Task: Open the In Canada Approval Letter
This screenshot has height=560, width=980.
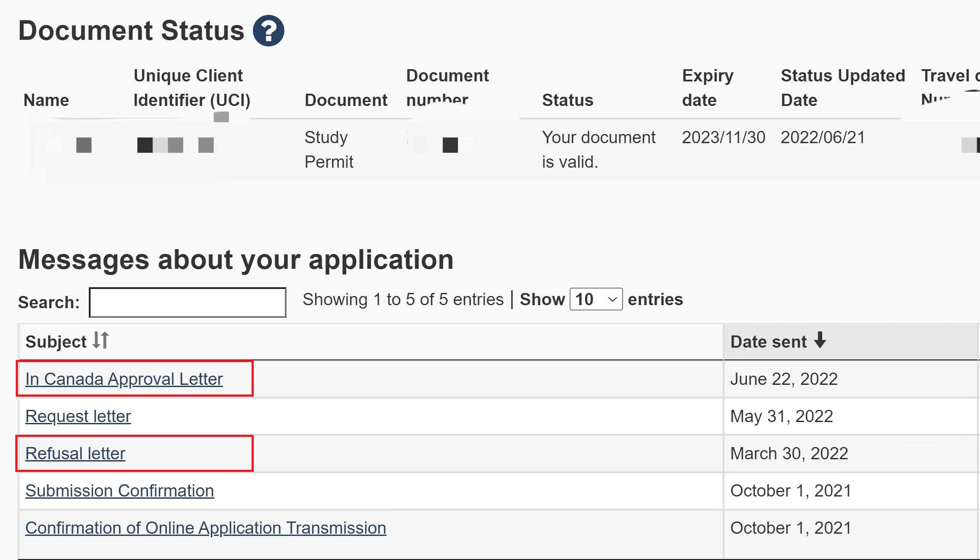Action: coord(124,379)
